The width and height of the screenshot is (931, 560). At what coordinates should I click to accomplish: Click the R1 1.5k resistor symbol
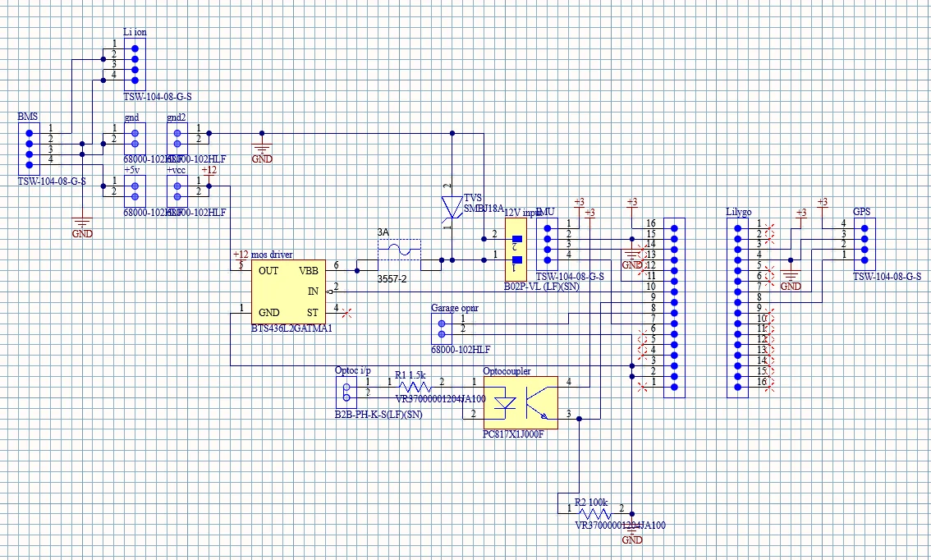[x=415, y=388]
